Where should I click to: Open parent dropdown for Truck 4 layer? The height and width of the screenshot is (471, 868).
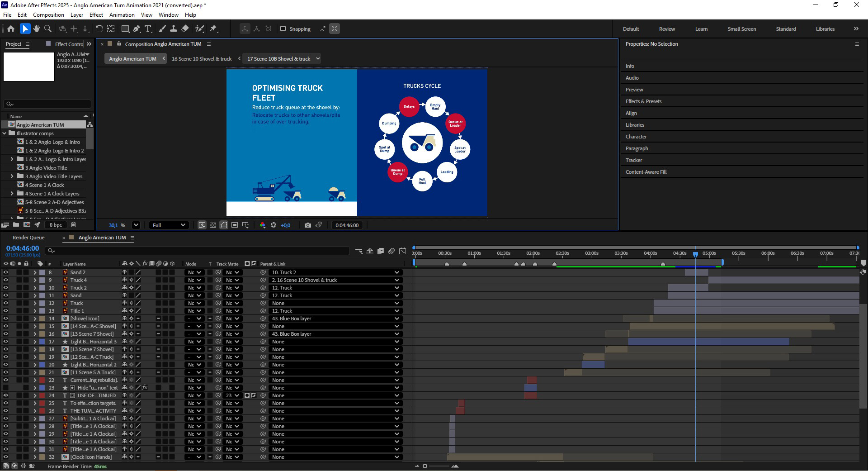click(x=335, y=280)
